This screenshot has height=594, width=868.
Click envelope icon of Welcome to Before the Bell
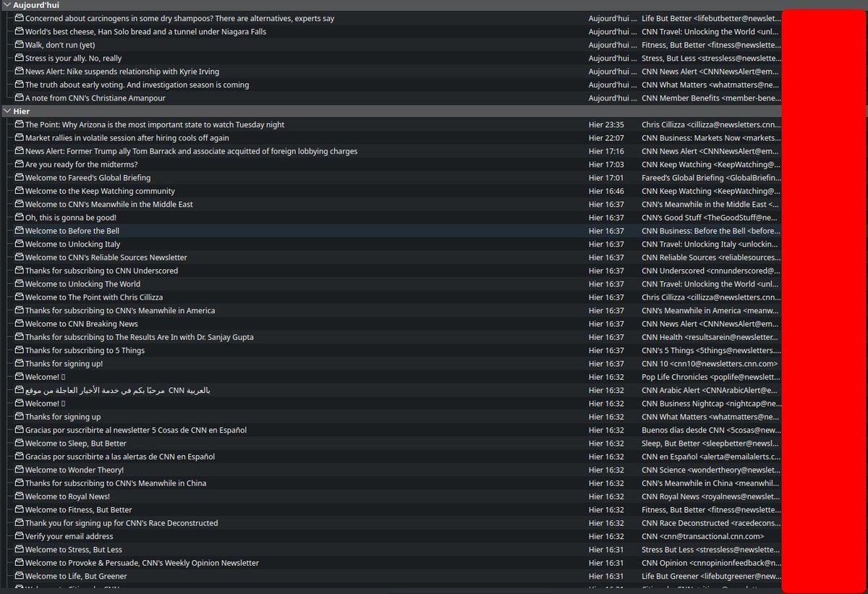[20, 231]
